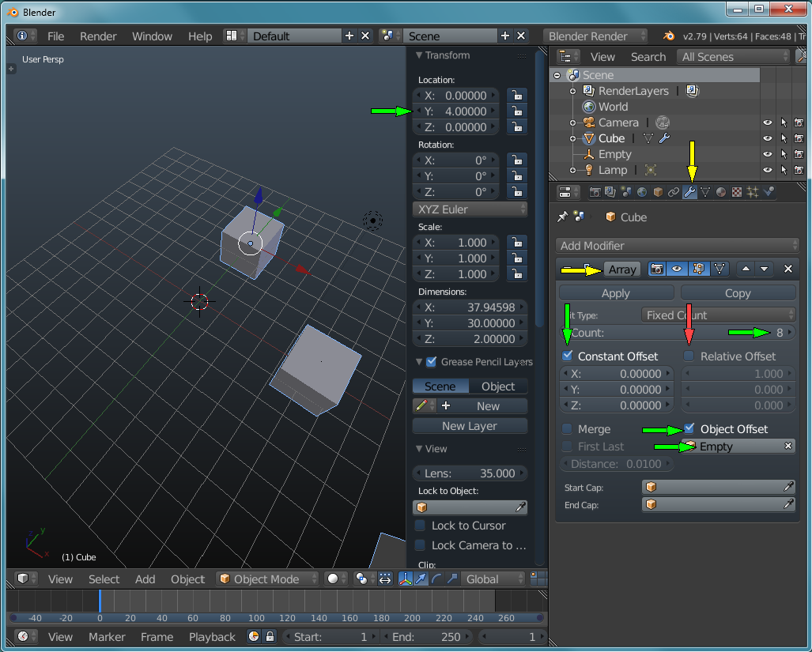Disable the Constant Offset checkbox

pyautogui.click(x=568, y=356)
